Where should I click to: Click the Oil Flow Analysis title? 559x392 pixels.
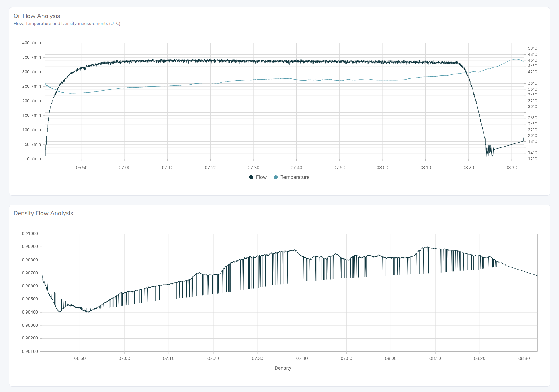coord(37,16)
